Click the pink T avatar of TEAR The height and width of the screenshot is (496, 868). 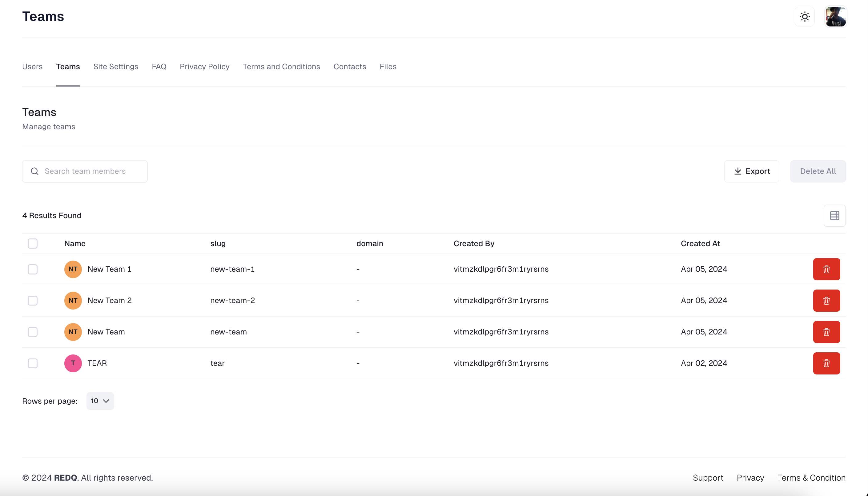coord(73,363)
